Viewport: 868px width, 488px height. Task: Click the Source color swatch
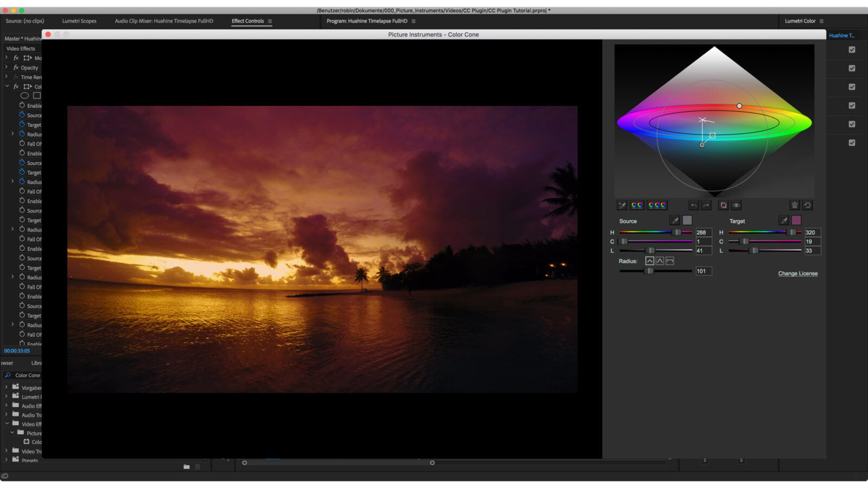(687, 220)
